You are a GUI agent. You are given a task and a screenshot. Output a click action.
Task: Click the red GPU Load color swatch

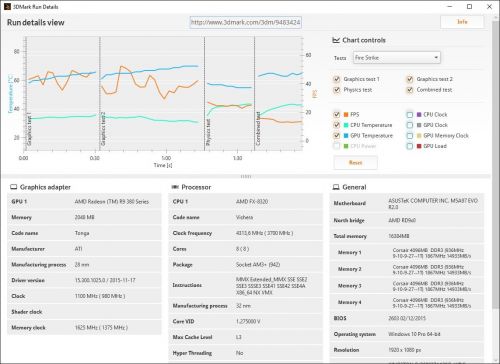(419, 146)
